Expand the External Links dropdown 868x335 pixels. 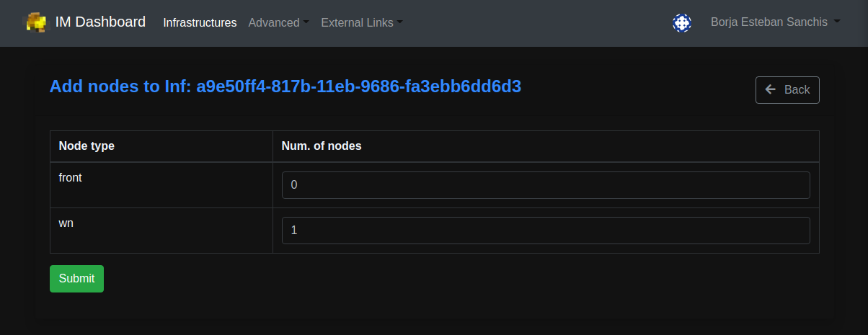(x=362, y=23)
